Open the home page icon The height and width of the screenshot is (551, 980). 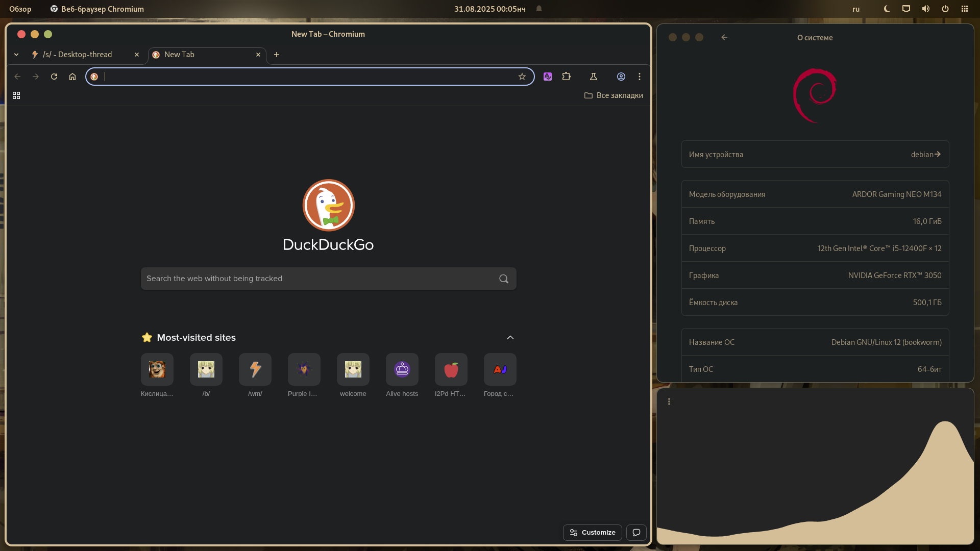(72, 77)
